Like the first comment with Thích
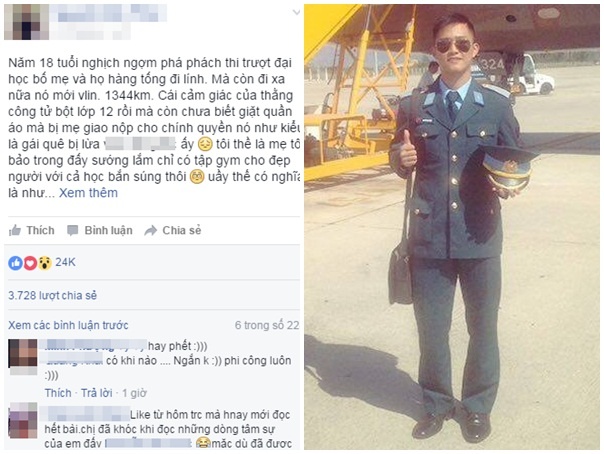 pyautogui.click(x=58, y=393)
